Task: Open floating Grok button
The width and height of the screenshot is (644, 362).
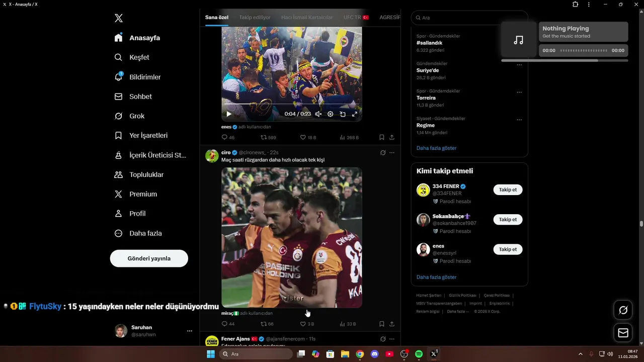Action: [x=623, y=310]
